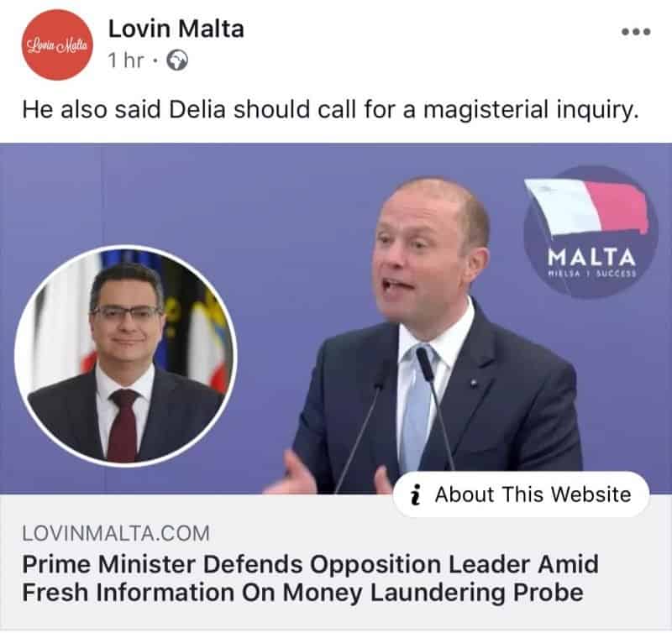Screen dimensions: 672x633
Task: Click the waving flag graphic in the badge
Action: (x=587, y=207)
